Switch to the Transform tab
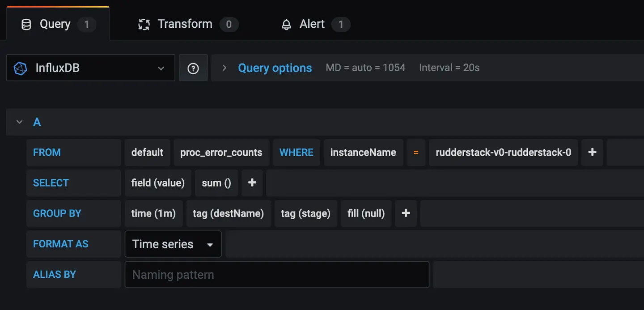The height and width of the screenshot is (310, 644). tap(185, 24)
